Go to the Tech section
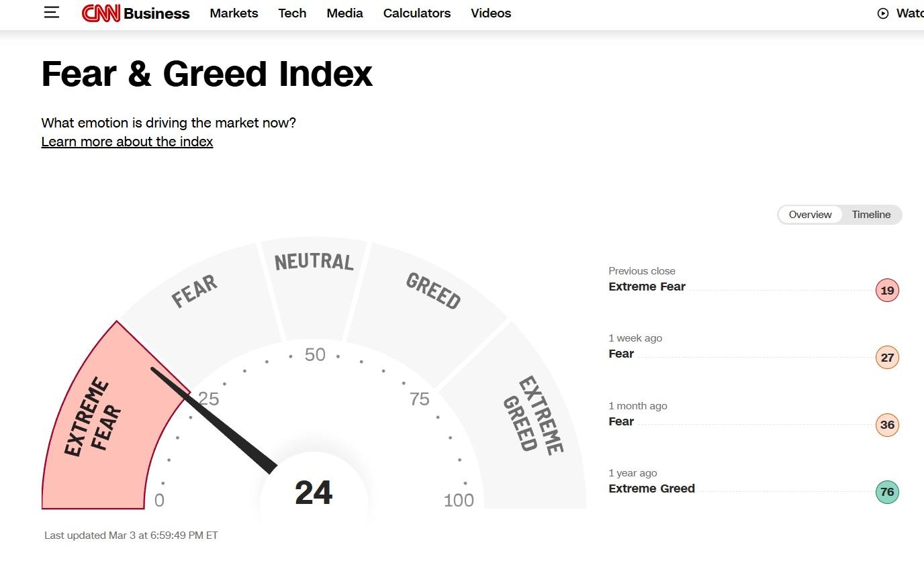The width and height of the screenshot is (924, 563). 292,13
